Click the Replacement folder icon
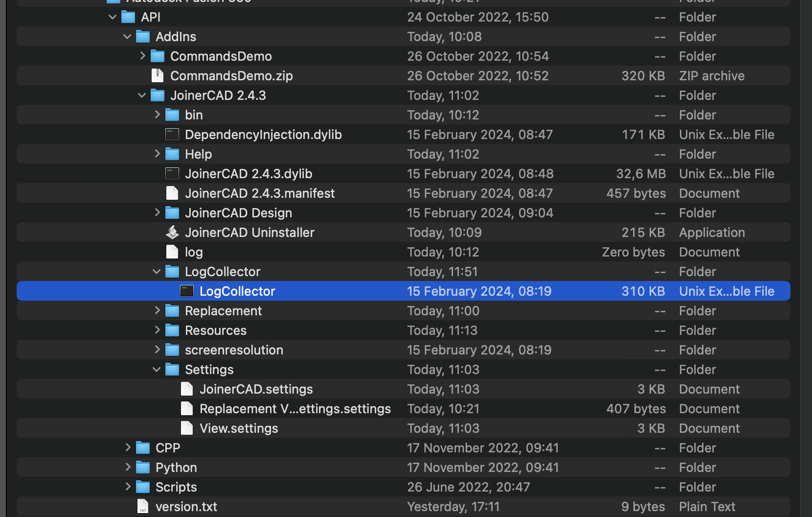Viewport: 812px width, 517px height. 172,311
